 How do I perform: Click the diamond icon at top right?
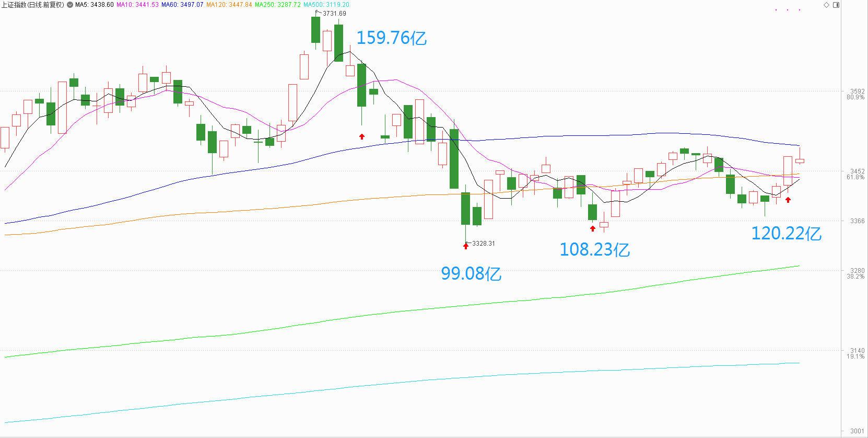pos(826,5)
